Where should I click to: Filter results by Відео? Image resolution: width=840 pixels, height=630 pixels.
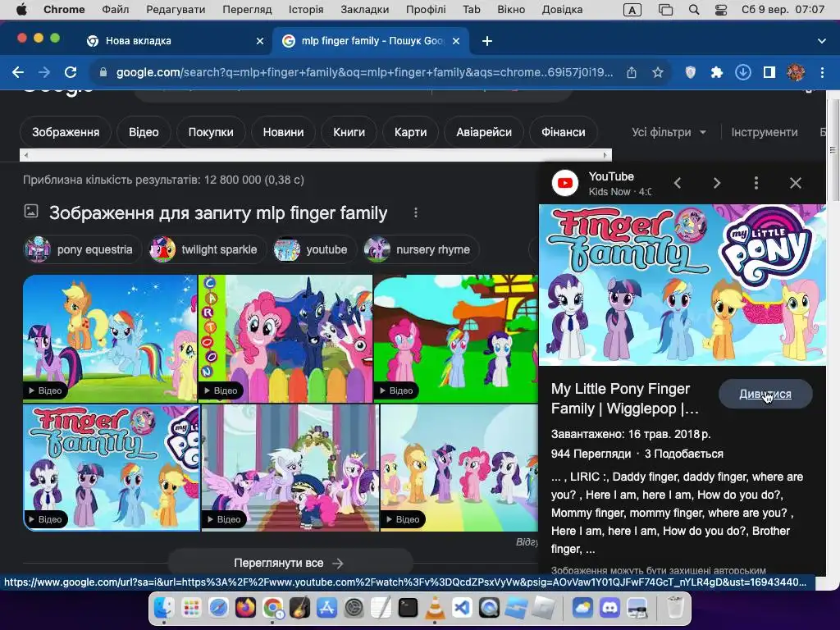tap(144, 132)
